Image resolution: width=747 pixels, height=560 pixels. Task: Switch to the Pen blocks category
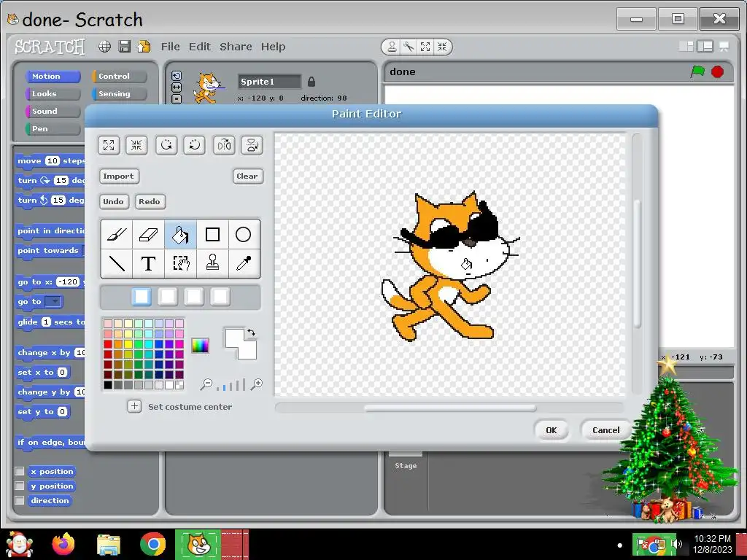pos(53,128)
